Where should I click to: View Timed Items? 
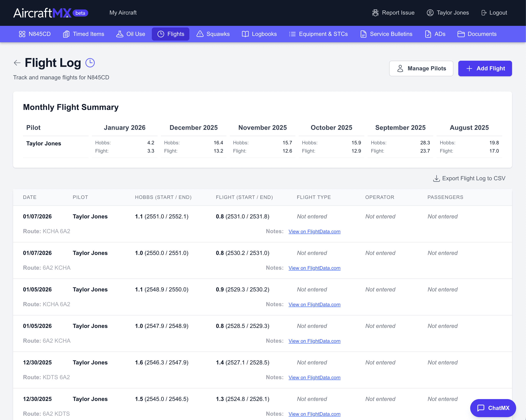83,34
